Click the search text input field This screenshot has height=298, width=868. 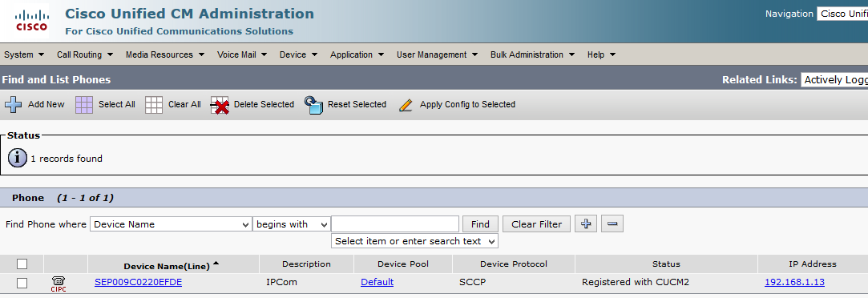[395, 224]
